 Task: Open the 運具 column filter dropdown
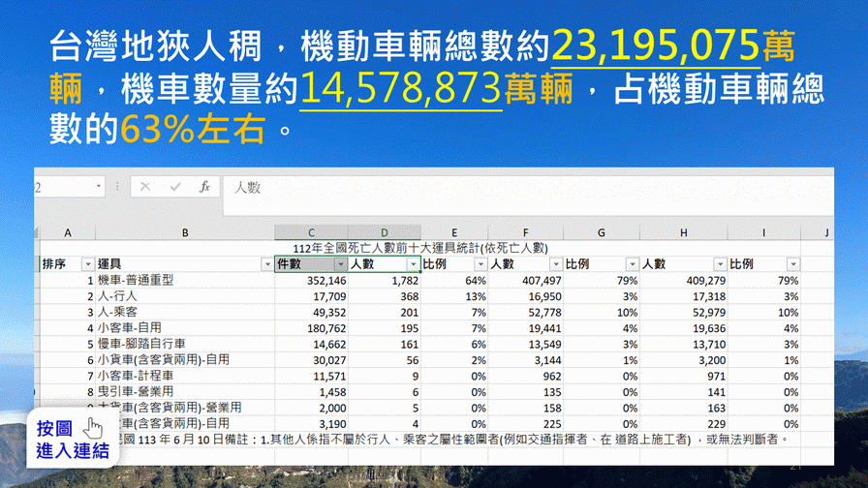[x=267, y=264]
